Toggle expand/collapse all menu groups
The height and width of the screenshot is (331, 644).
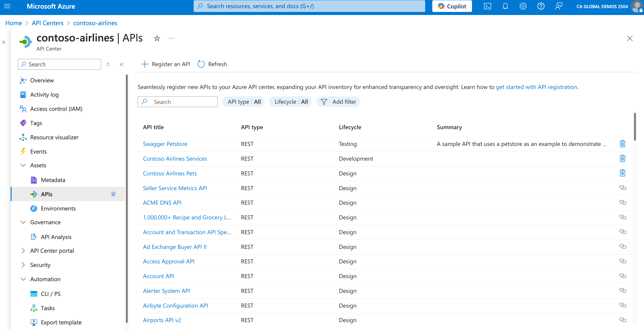[x=108, y=64]
